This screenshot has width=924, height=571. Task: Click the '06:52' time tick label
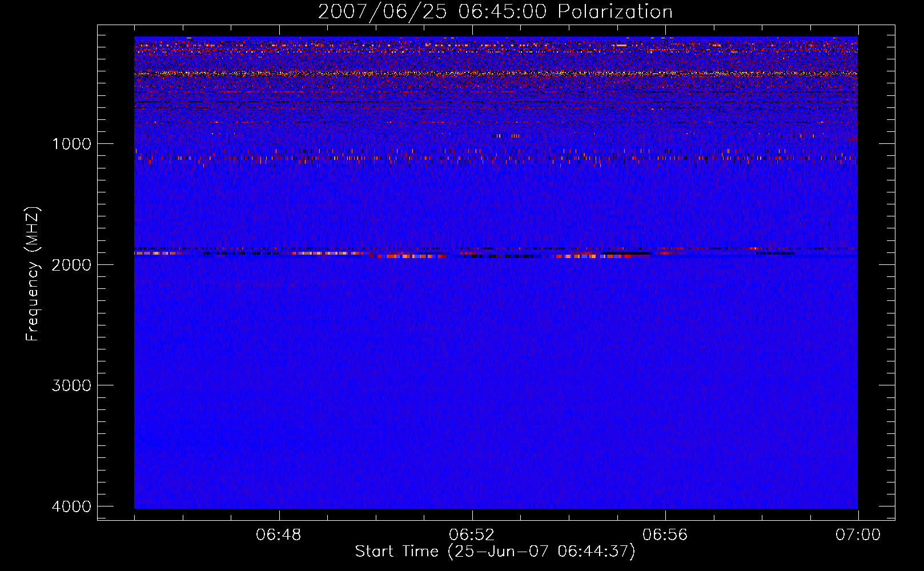coord(472,535)
